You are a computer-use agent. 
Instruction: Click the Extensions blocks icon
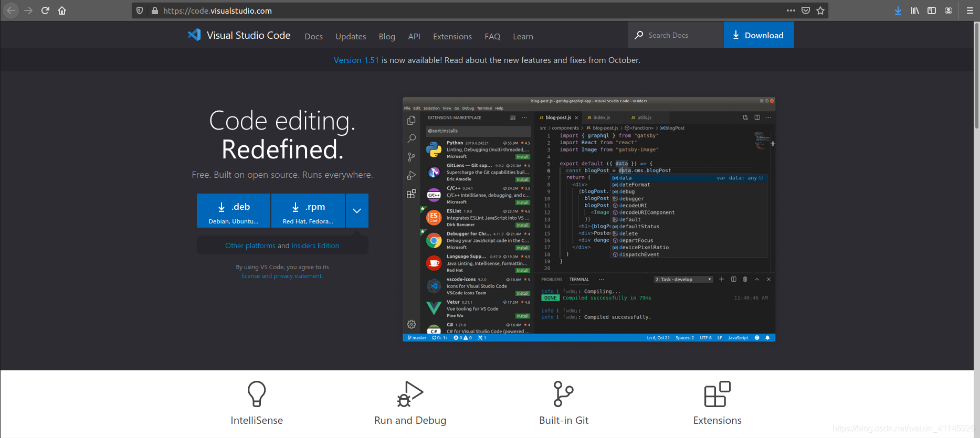(x=717, y=394)
